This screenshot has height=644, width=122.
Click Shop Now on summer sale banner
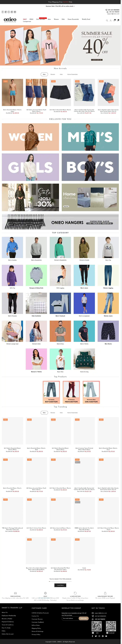click(x=97, y=60)
